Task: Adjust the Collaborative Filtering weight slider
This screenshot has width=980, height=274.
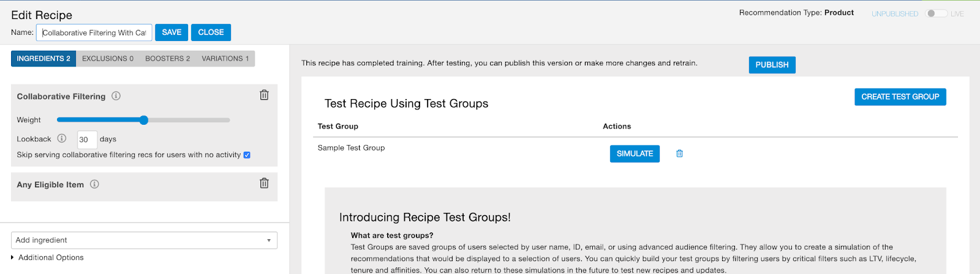Action: click(144, 120)
